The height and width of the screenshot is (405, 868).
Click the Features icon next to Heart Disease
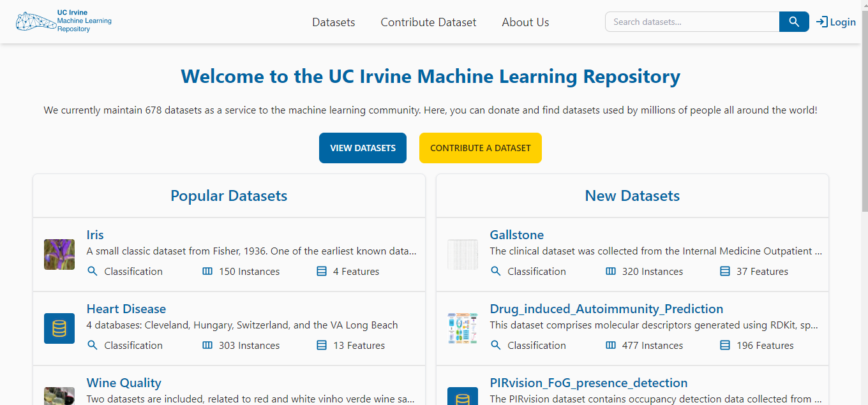(320, 345)
